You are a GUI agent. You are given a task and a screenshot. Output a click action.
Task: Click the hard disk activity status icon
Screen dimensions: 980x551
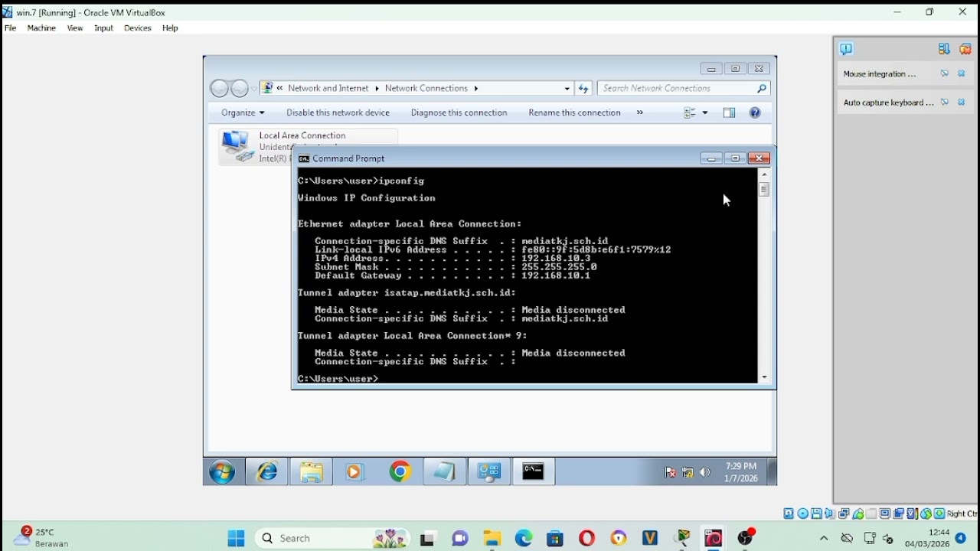(x=789, y=514)
